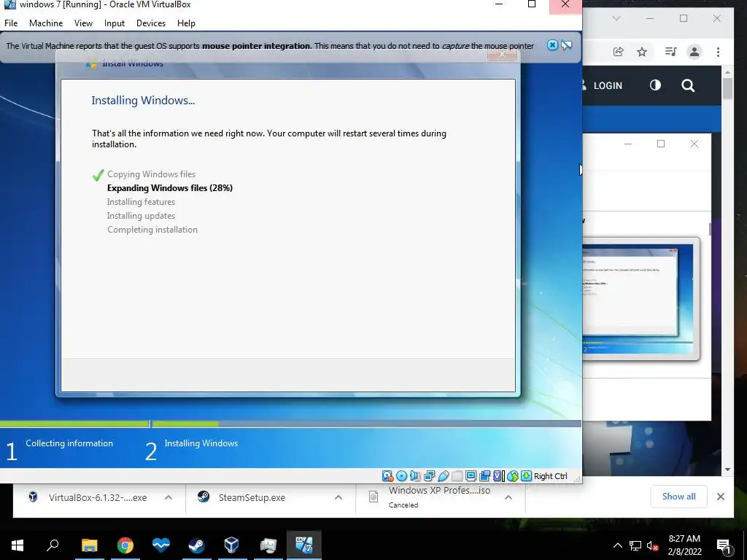Click the Chrome page vertical scrollbar thumb
Image resolution: width=747 pixels, height=560 pixels.
click(x=727, y=87)
